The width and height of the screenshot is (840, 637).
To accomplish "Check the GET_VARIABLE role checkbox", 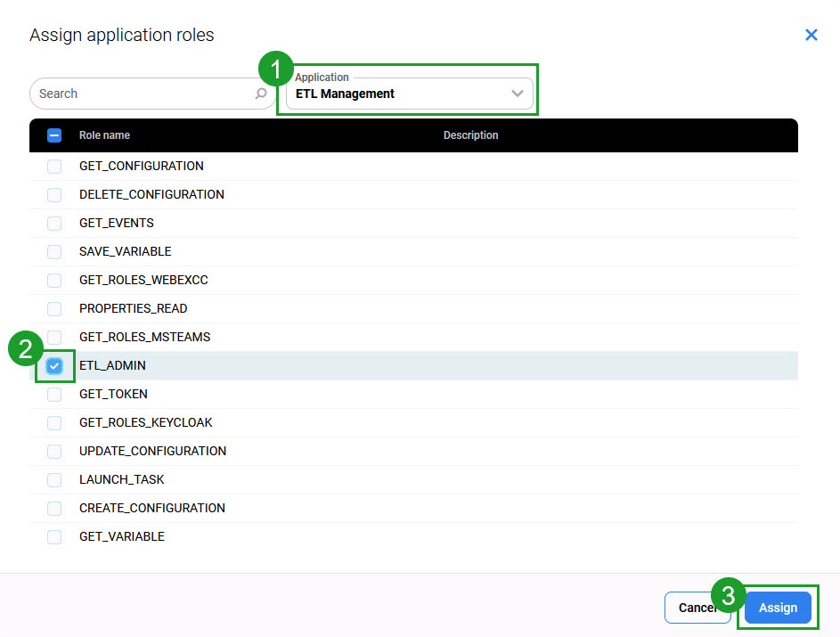I will [54, 536].
